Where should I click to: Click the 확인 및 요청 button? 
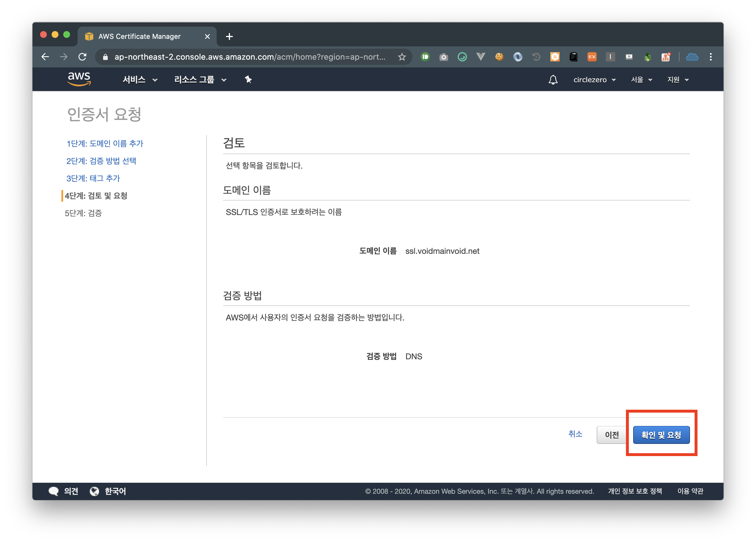(x=661, y=435)
